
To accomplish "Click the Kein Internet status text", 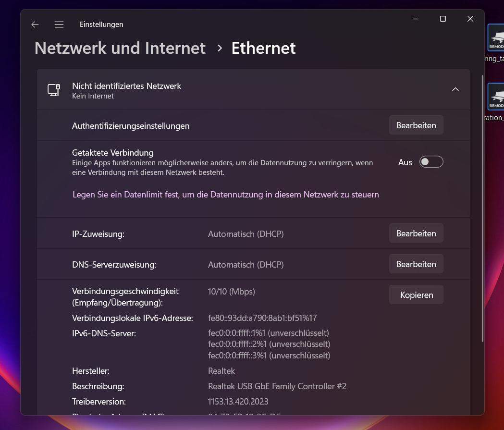I will (x=93, y=96).
